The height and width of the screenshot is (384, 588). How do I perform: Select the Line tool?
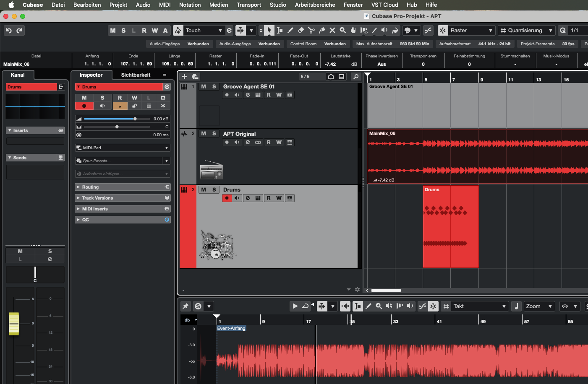point(374,30)
